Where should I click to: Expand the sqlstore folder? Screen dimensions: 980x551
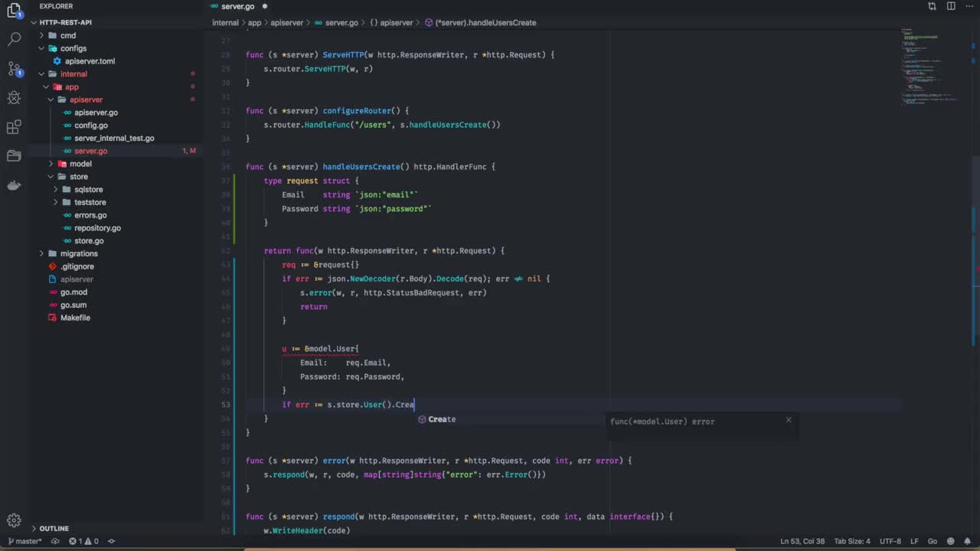point(56,189)
